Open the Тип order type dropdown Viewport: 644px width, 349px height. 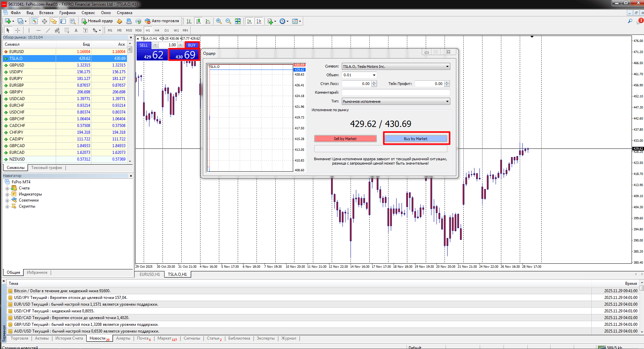click(396, 101)
